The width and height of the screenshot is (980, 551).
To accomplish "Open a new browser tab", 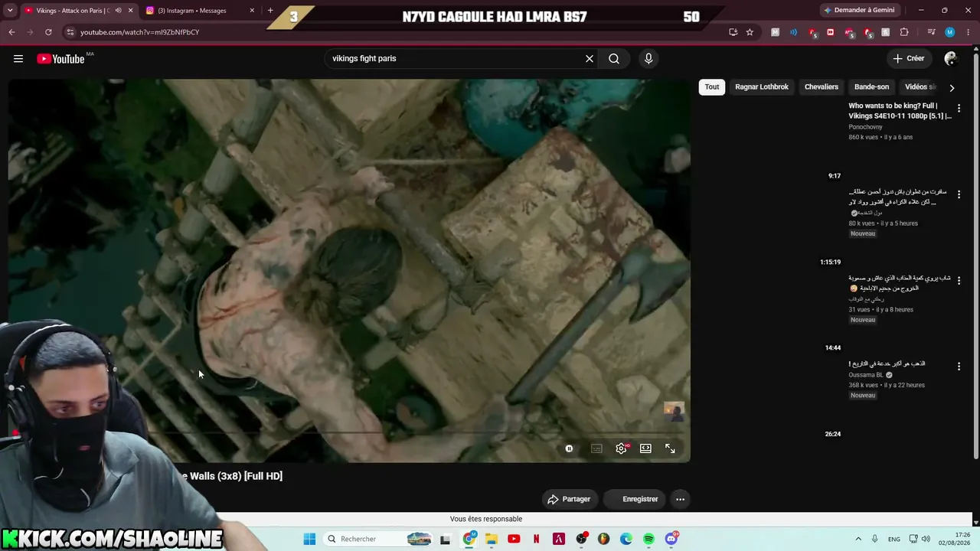I will (270, 11).
